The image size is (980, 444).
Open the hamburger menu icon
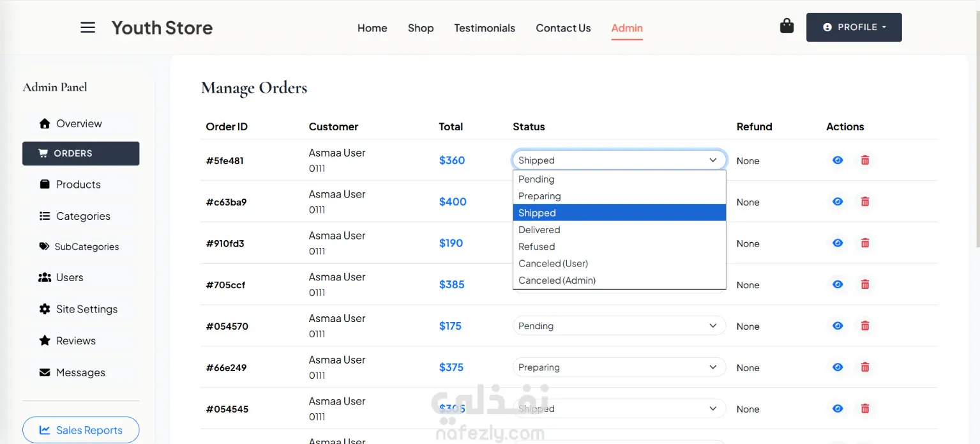pyautogui.click(x=87, y=27)
